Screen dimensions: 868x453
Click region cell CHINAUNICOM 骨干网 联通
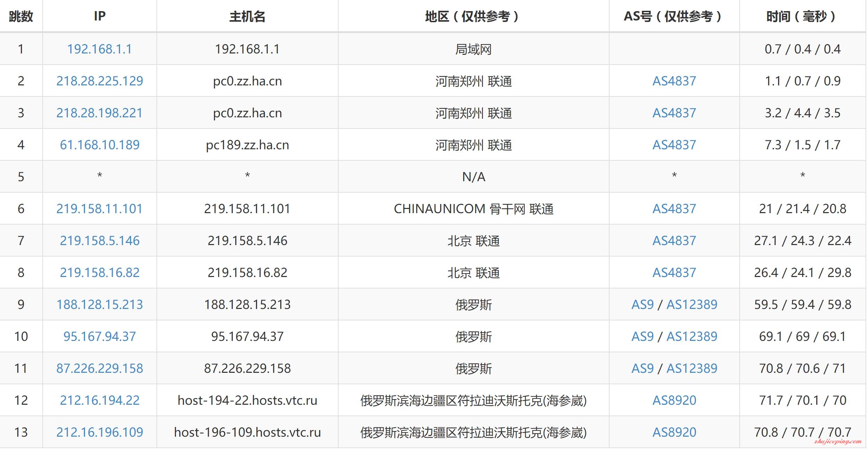pyautogui.click(x=473, y=209)
